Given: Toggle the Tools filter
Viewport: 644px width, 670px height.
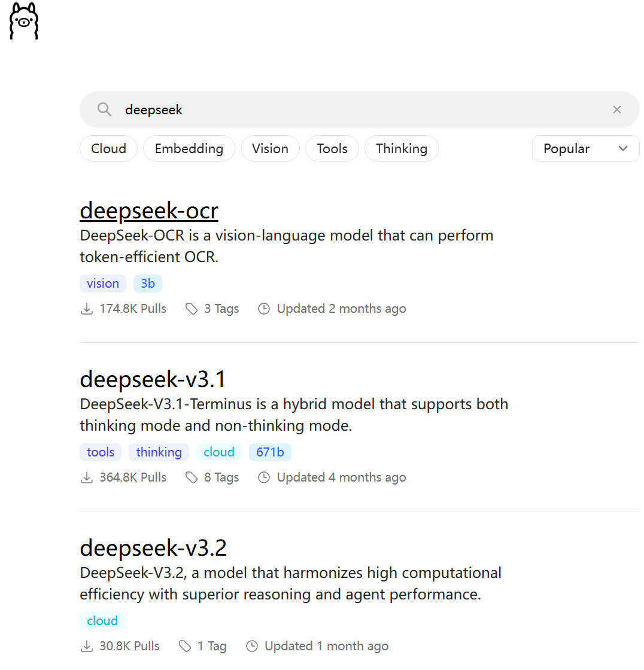Looking at the screenshot, I should point(332,149).
